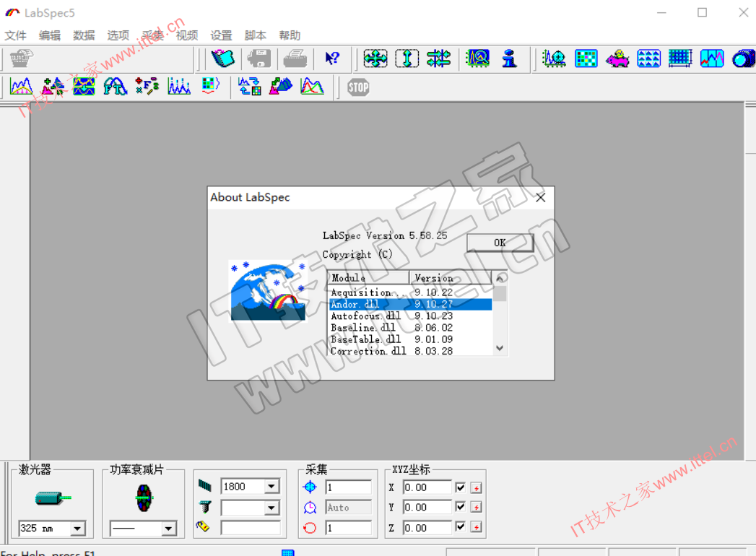Click the vertical rescale arrows icon

[x=407, y=58]
